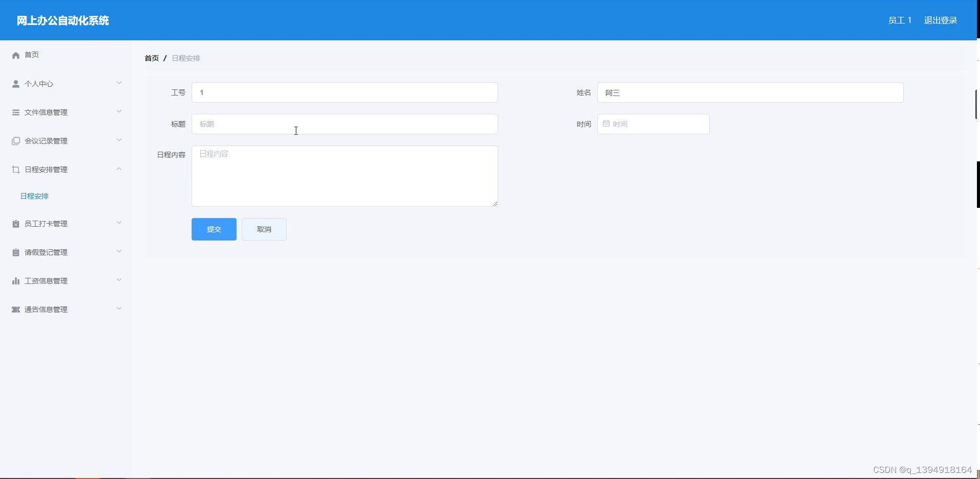Focus the 姓名 input field
Screen dimensions: 980x479
751,92
